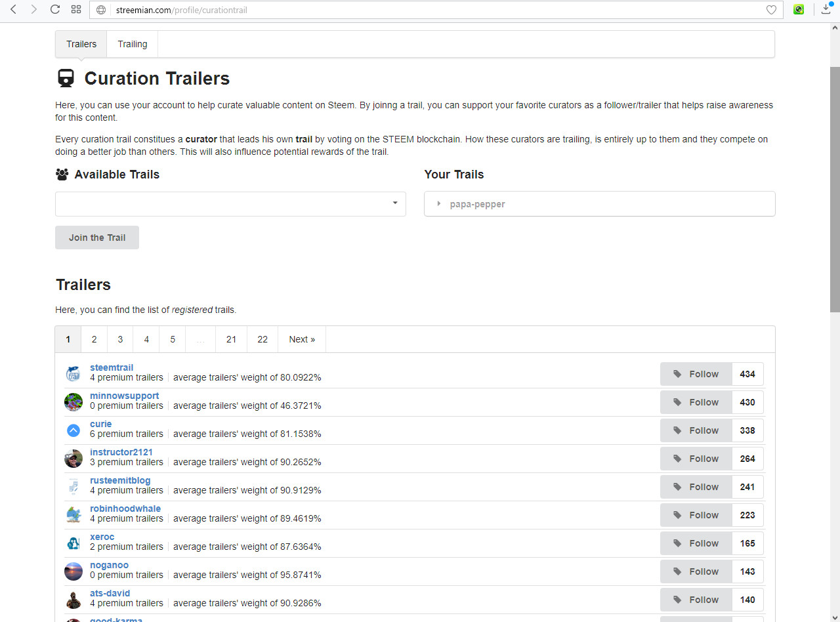The height and width of the screenshot is (622, 840).
Task: Click curie follower count 338
Action: 747,430
